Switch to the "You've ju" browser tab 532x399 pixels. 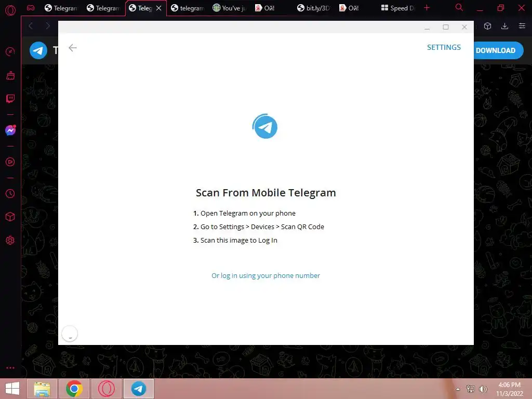pos(230,8)
